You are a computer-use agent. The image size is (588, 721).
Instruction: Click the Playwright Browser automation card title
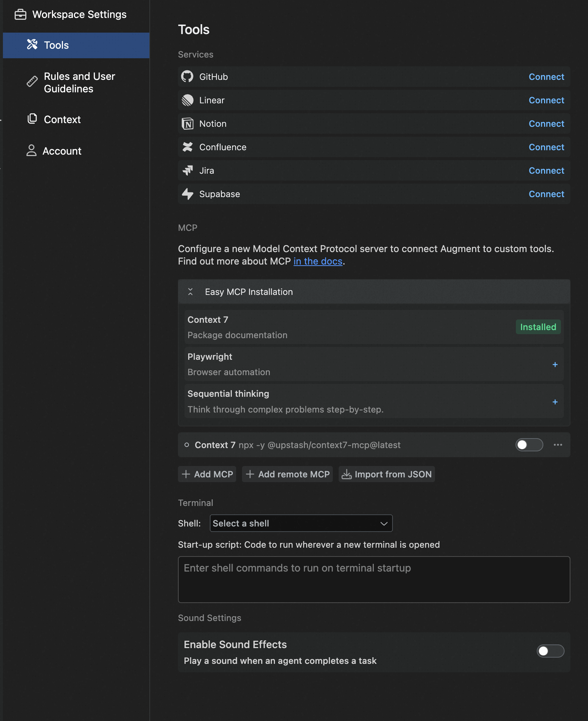pyautogui.click(x=210, y=356)
